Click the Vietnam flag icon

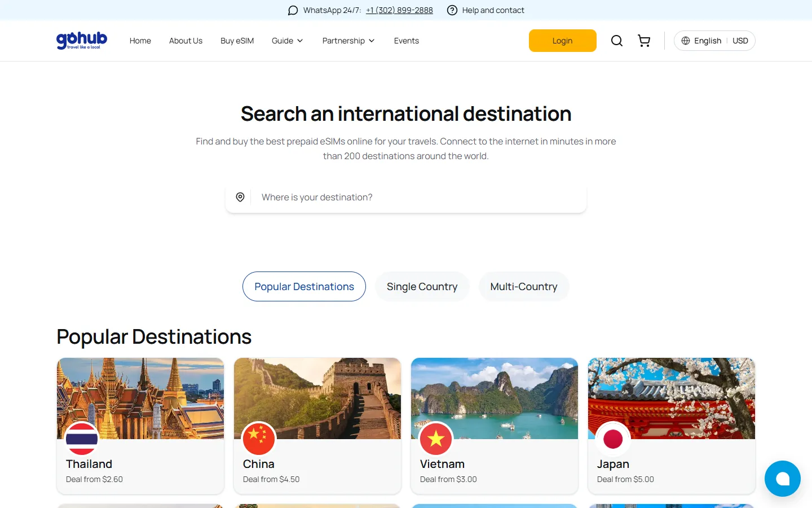pyautogui.click(x=436, y=439)
